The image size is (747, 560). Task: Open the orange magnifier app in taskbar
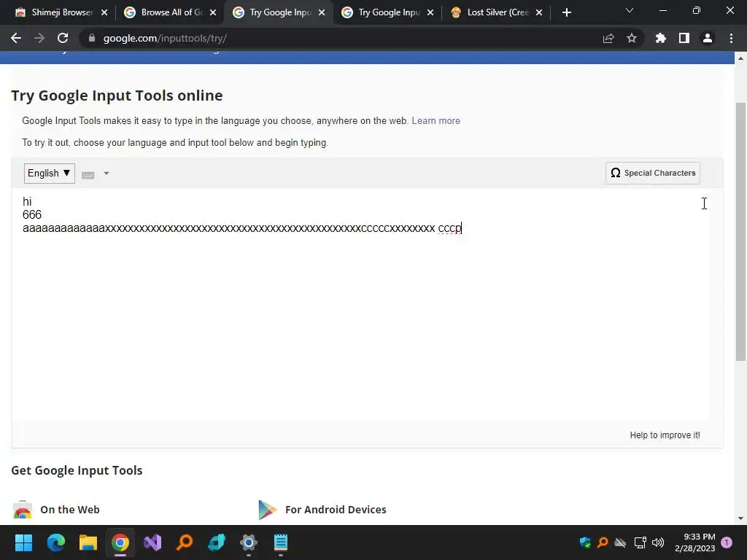coord(185,542)
